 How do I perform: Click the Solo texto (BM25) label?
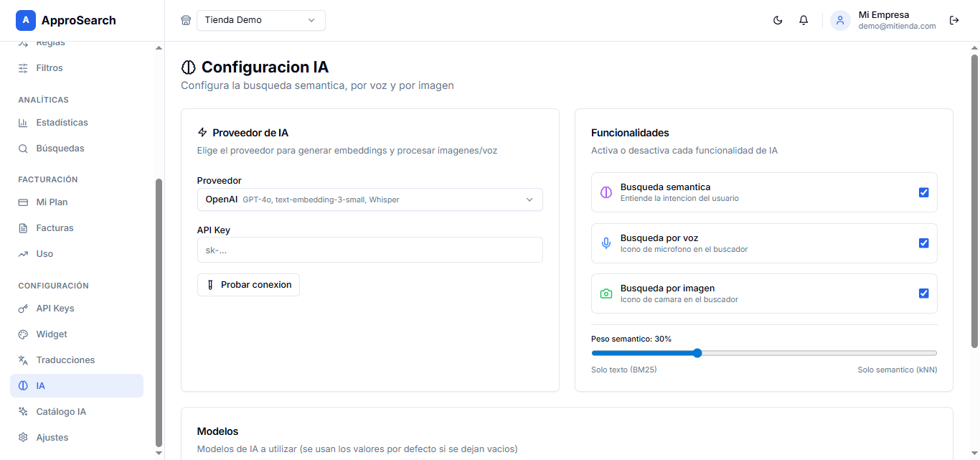click(x=624, y=370)
